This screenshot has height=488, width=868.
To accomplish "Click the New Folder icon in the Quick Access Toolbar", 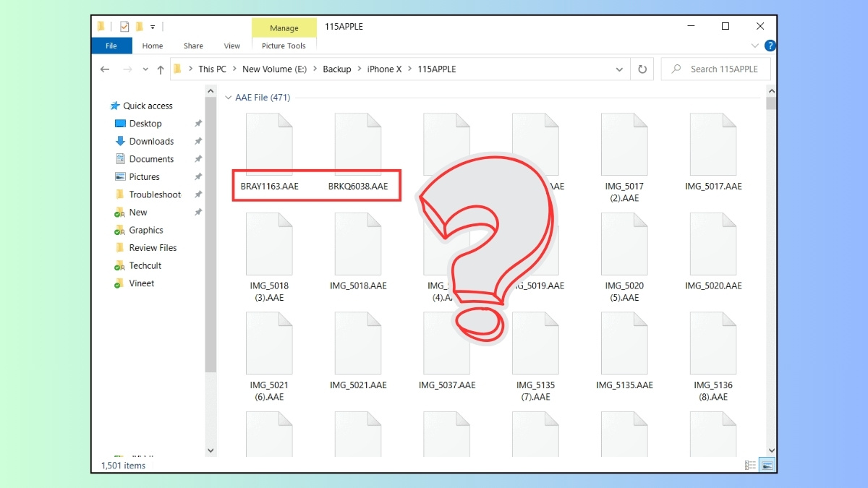I will [x=139, y=26].
